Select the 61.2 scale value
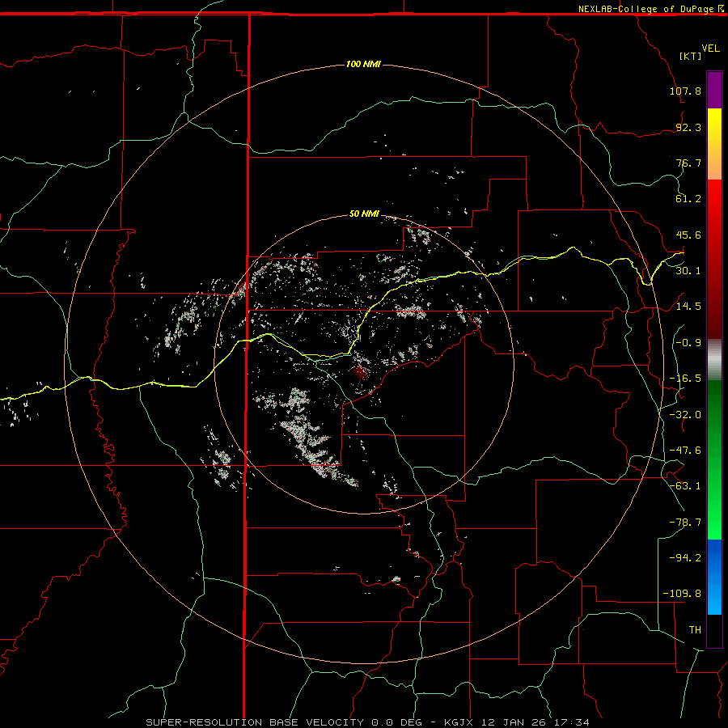The image size is (728, 728). coord(688,199)
